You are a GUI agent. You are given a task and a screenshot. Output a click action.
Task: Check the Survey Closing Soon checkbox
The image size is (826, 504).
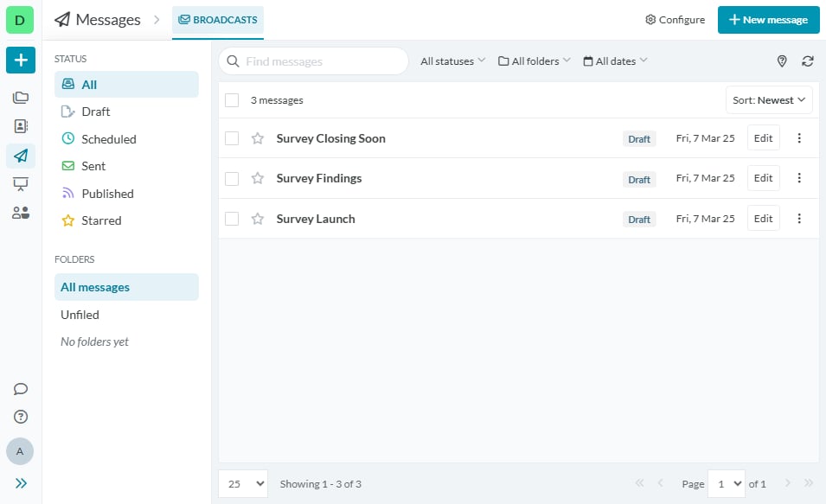click(232, 138)
